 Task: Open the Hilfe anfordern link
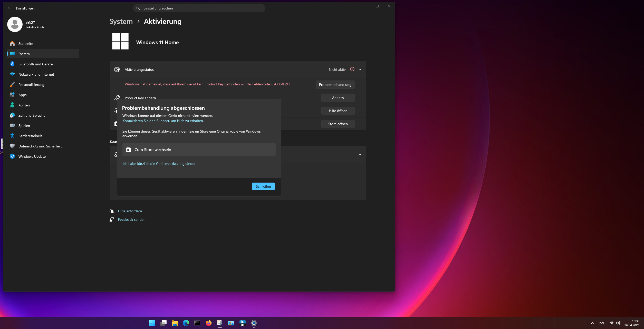pyautogui.click(x=130, y=211)
